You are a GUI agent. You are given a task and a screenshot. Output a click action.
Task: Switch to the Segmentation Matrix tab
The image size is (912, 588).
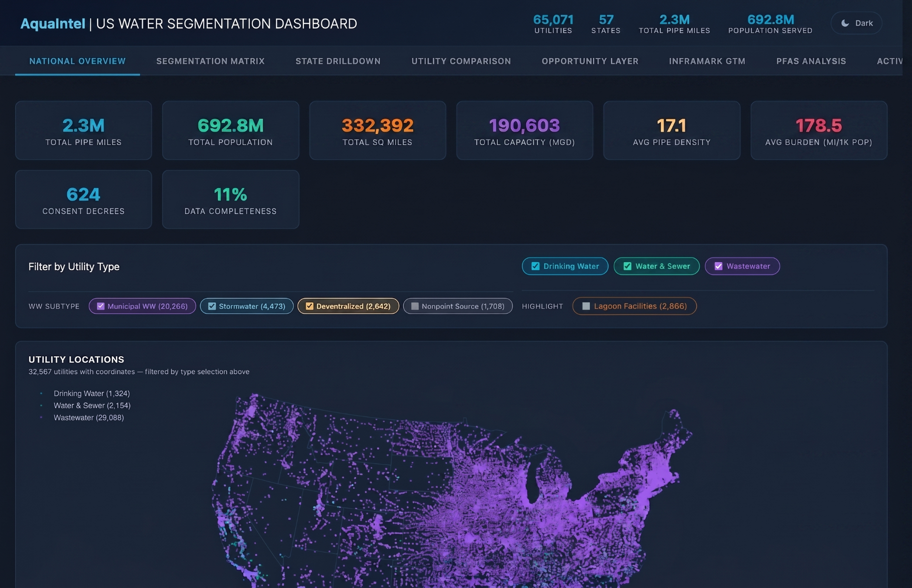210,61
